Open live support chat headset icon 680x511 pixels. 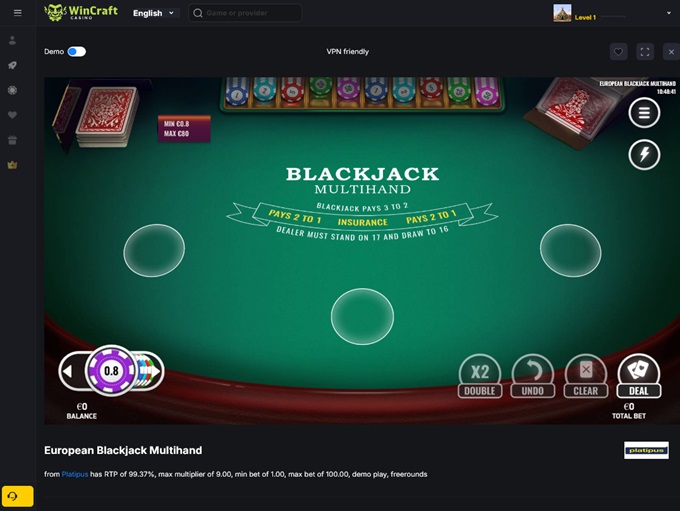[x=17, y=496]
